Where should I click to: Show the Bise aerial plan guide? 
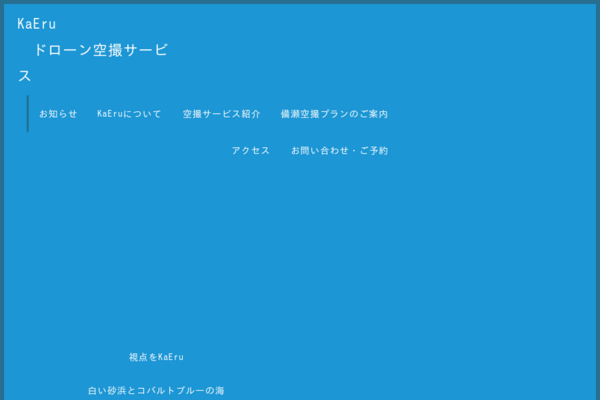tap(334, 114)
